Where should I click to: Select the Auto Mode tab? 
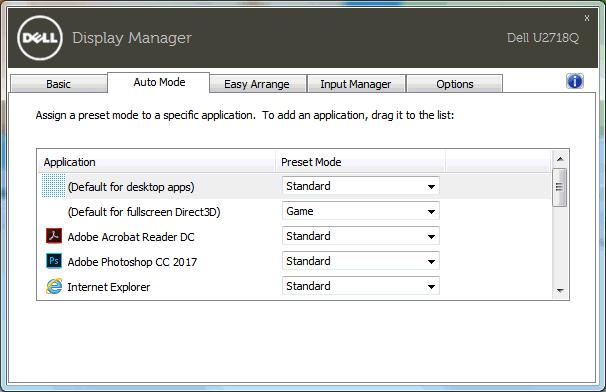click(159, 82)
